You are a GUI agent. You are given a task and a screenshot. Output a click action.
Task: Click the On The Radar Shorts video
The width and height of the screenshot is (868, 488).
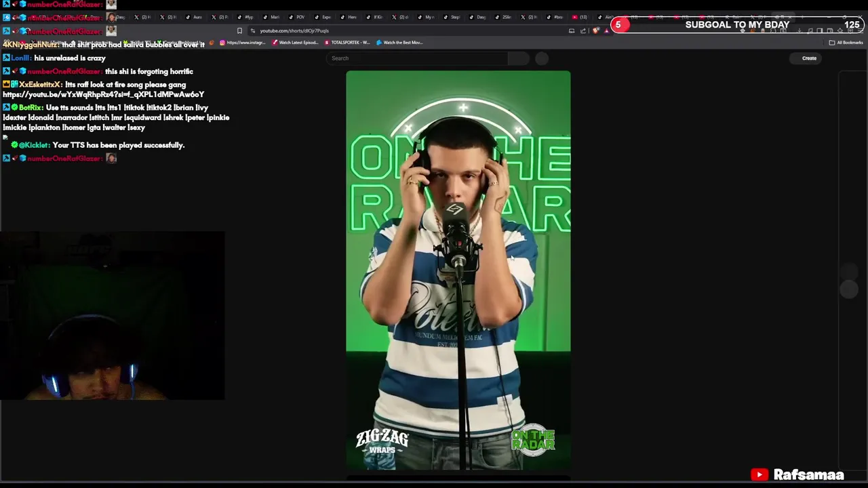[458, 270]
